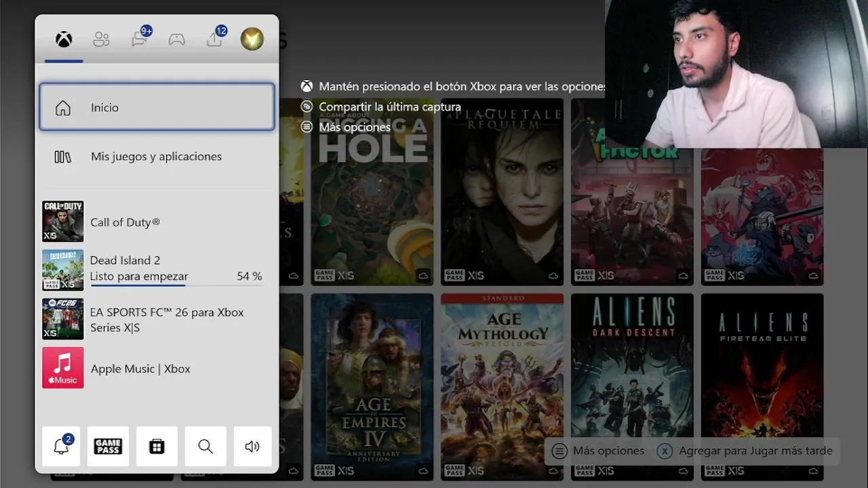
Task: Open the search magnifier button
Action: click(x=205, y=446)
